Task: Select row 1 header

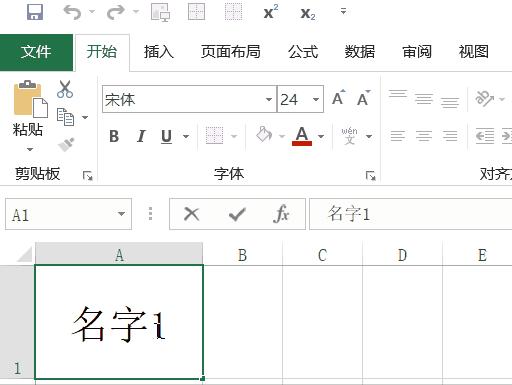Action: click(x=17, y=322)
